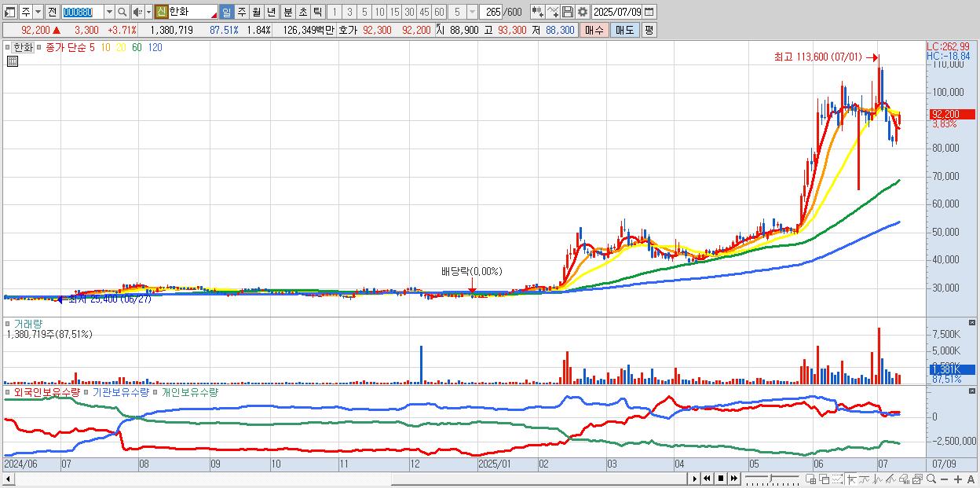The width and height of the screenshot is (980, 488).
Task: Choose the 30 interval button
Action: point(409,13)
